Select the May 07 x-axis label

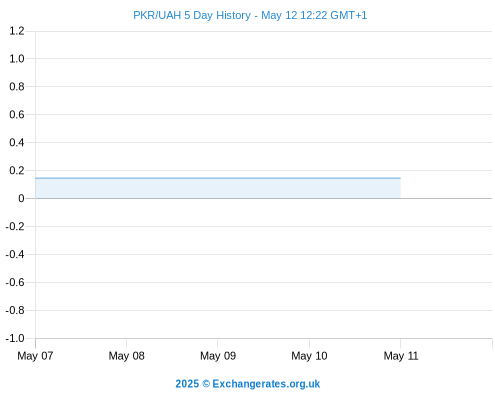[x=35, y=356]
